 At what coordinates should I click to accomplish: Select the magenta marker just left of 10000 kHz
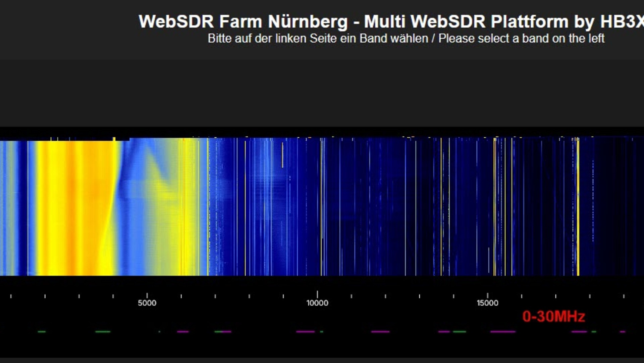coord(305,332)
